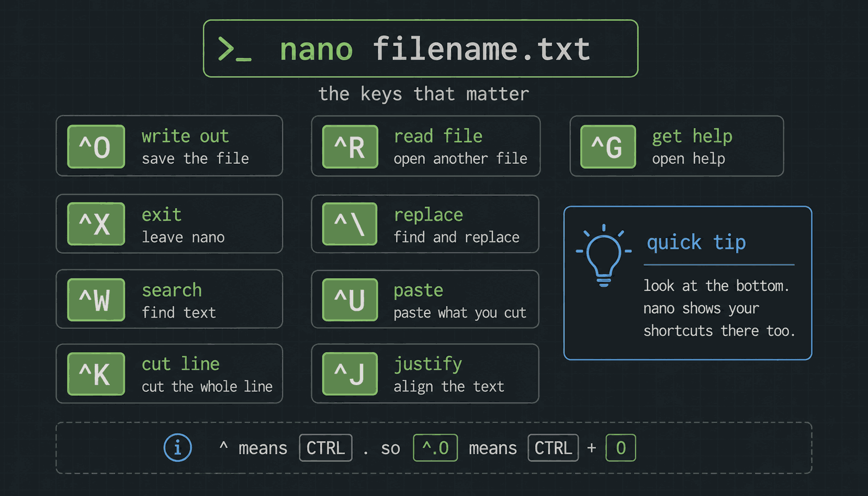This screenshot has height=496, width=868.
Task: Click 'nano shows your' line
Action: [701, 308]
